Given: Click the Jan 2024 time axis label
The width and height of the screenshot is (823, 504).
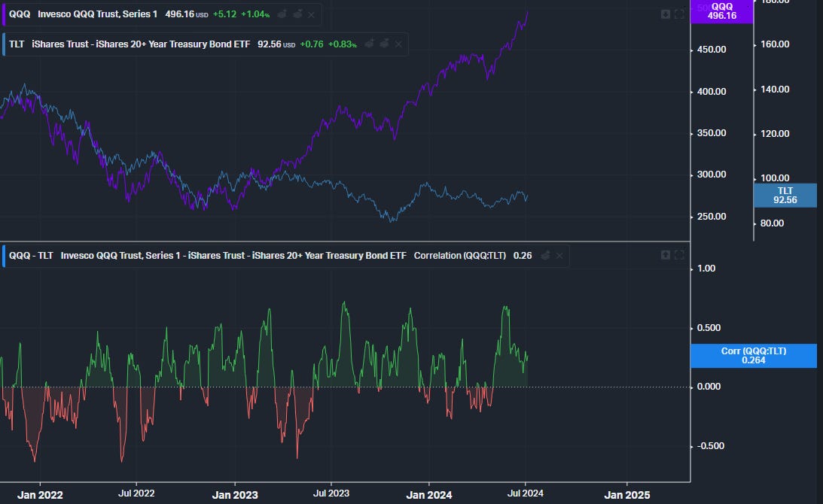Looking at the screenshot, I should (429, 494).
